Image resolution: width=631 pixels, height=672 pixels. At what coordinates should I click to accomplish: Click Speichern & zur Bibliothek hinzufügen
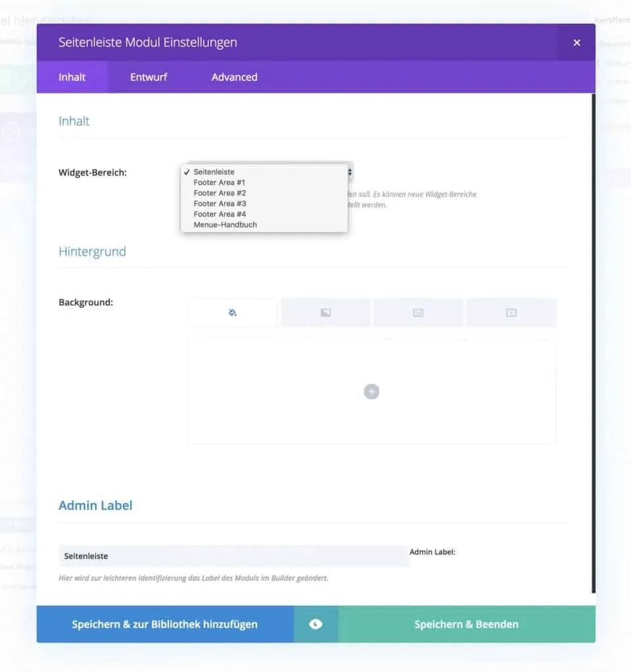(165, 624)
